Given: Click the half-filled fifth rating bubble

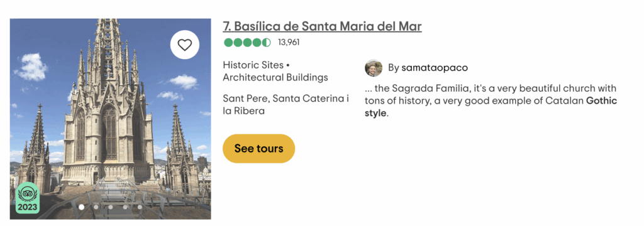Looking at the screenshot, I should click(267, 42).
